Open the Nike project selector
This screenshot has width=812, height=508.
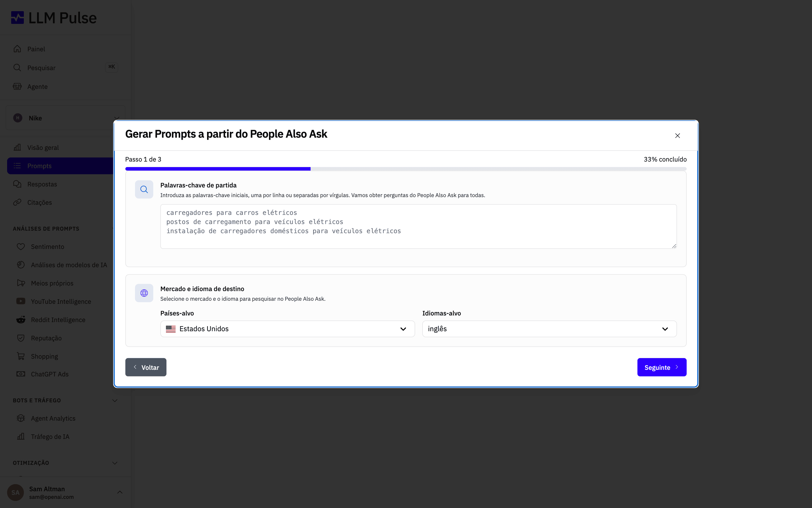(x=65, y=118)
